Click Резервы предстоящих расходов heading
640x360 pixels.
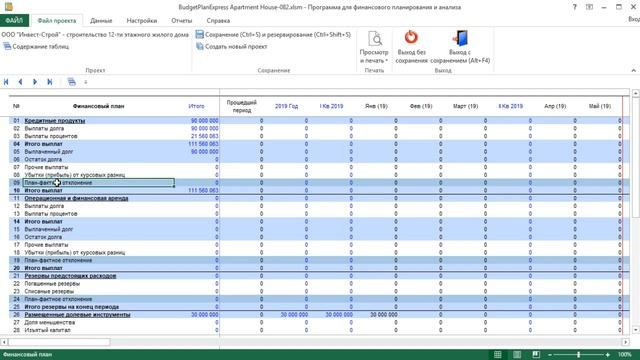click(70, 276)
